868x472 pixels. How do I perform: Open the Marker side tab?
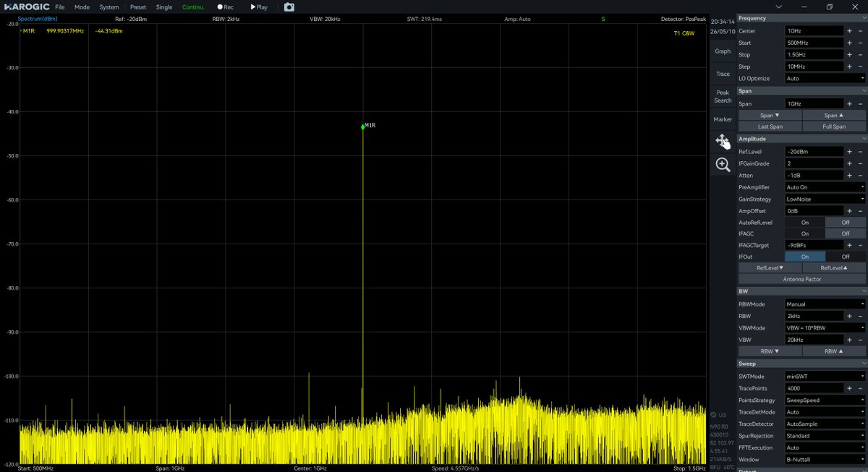(723, 119)
